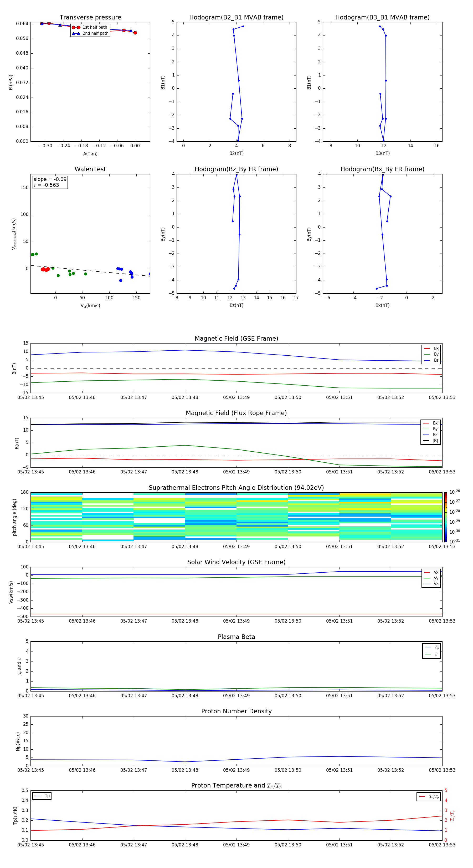Select the "2nd half path" legend entry
473x868 pixels.
click(90, 33)
